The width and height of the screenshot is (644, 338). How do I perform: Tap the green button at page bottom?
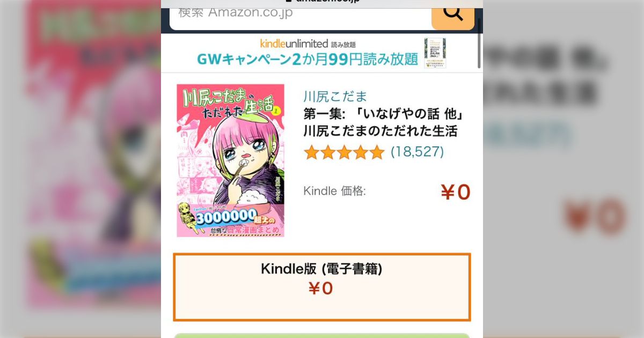pos(322,336)
